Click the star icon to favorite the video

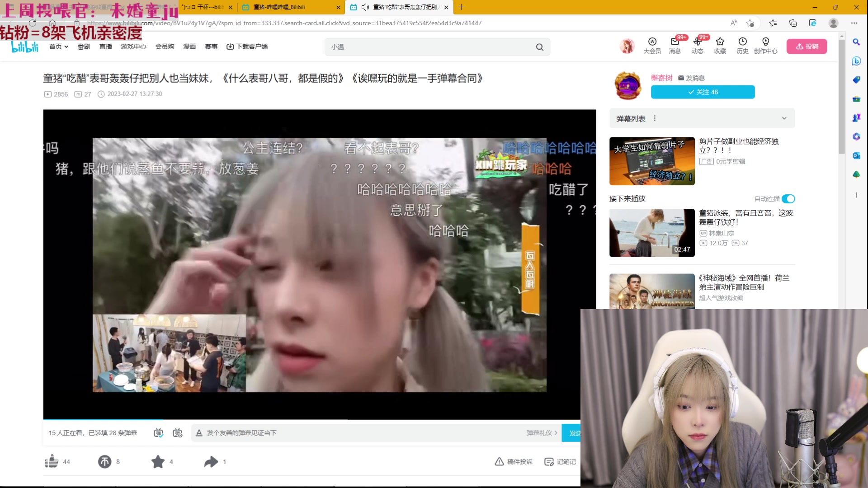pyautogui.click(x=157, y=462)
